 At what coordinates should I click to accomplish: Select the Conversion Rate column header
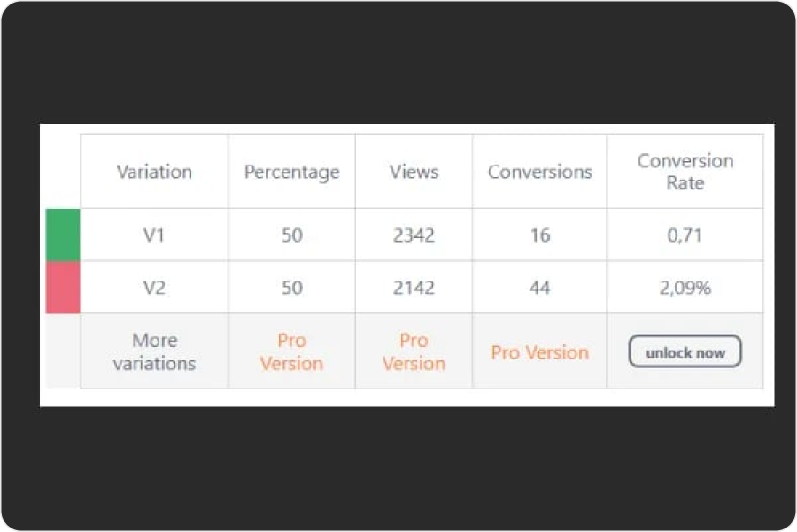[685, 171]
